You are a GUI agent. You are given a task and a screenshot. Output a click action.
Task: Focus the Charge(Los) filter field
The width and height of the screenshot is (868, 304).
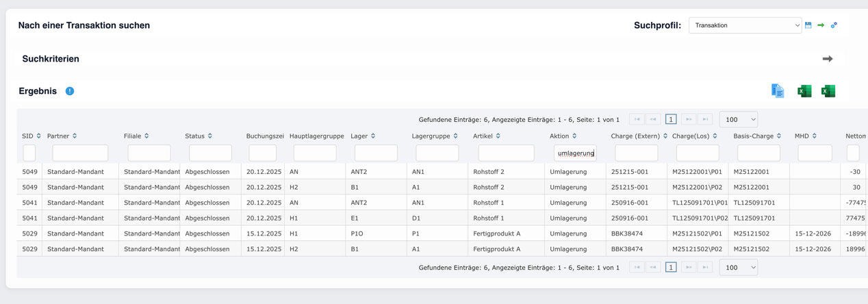point(698,153)
